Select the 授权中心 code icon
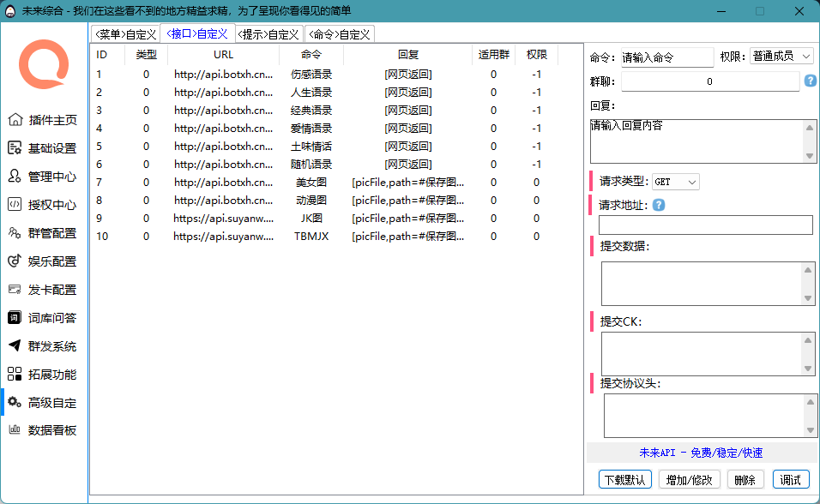The image size is (820, 504). coord(15,205)
